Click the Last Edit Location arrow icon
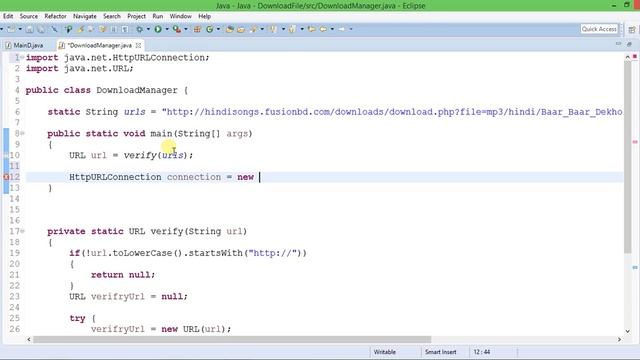Image resolution: width=640 pixels, height=360 pixels. tap(311, 29)
